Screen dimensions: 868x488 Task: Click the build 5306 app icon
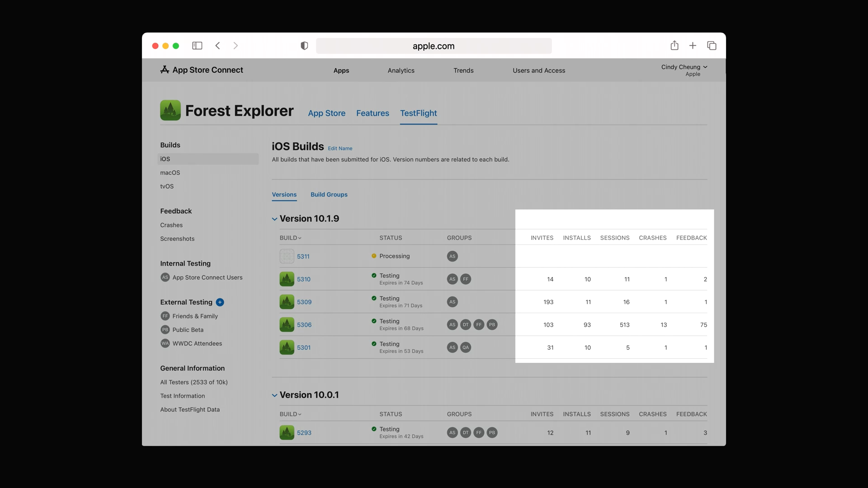tap(287, 324)
